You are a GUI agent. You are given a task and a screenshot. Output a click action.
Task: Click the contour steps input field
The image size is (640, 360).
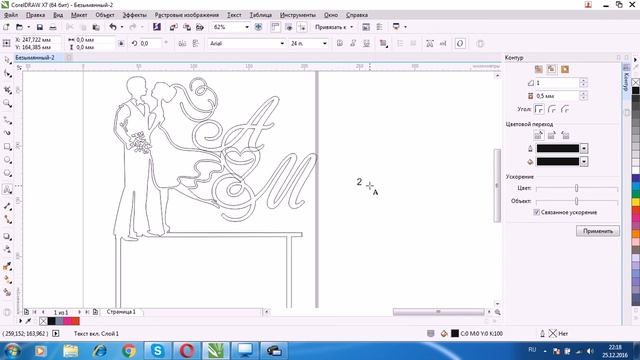557,83
